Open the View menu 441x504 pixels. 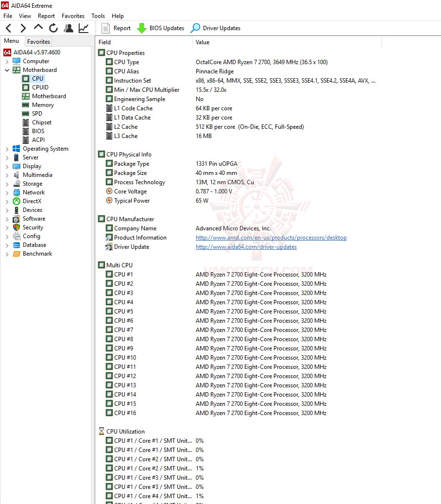pyautogui.click(x=25, y=16)
